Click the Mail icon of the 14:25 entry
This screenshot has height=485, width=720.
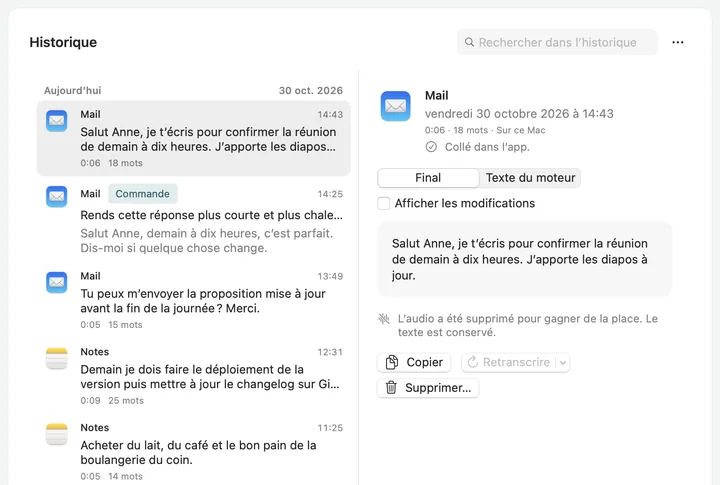(x=56, y=197)
